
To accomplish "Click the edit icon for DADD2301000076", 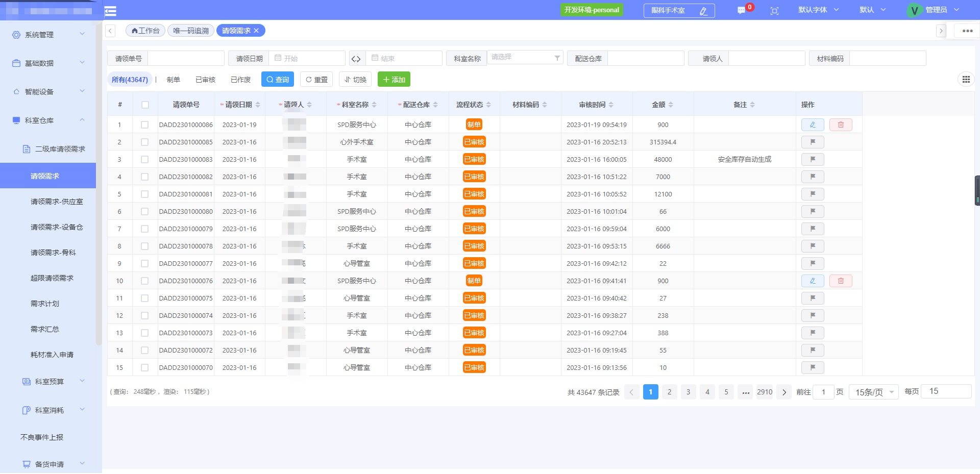I will pos(813,281).
